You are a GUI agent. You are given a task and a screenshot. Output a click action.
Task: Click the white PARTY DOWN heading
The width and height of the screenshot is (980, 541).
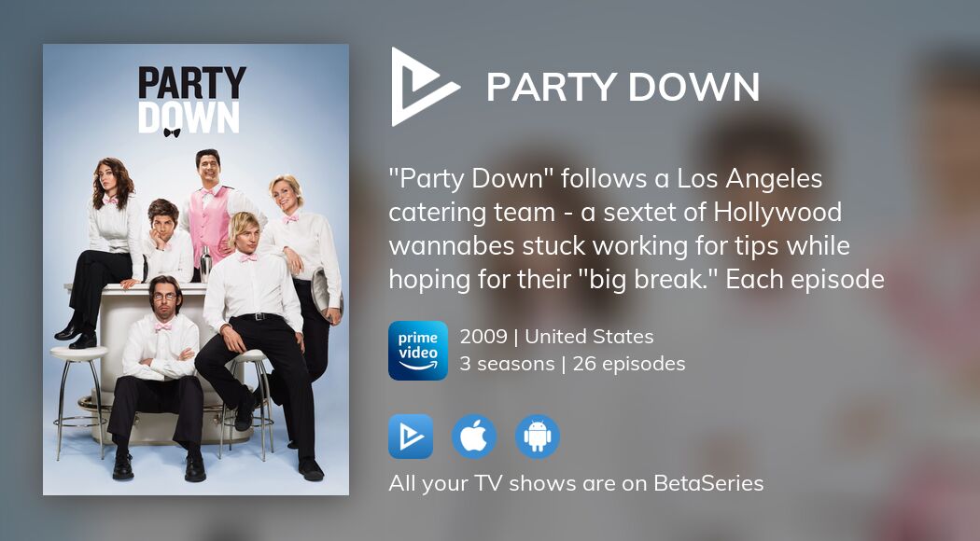(x=623, y=87)
